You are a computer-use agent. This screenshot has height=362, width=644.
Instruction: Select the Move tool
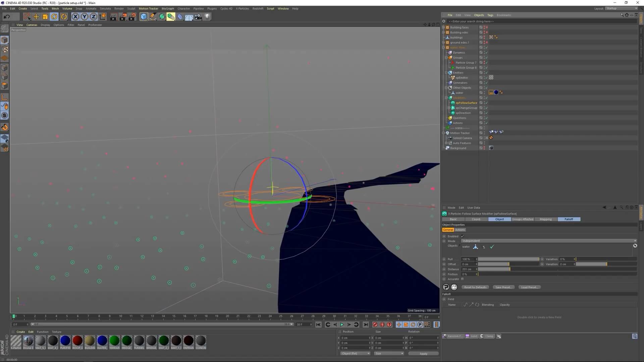pos(36,16)
